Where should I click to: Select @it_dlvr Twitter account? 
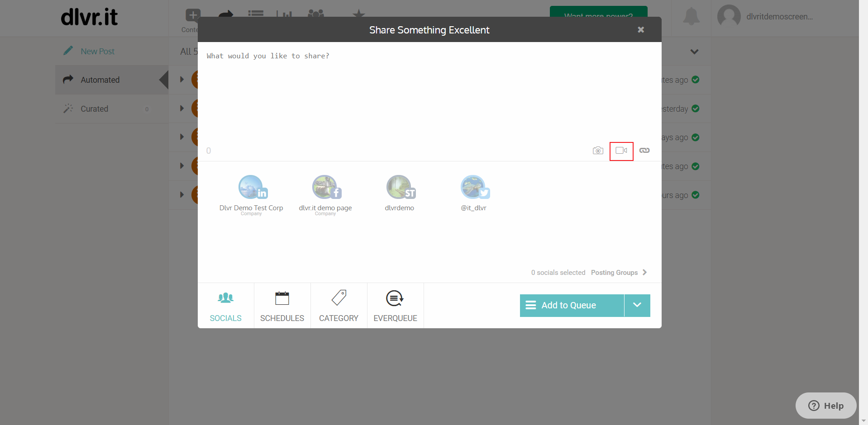click(474, 194)
